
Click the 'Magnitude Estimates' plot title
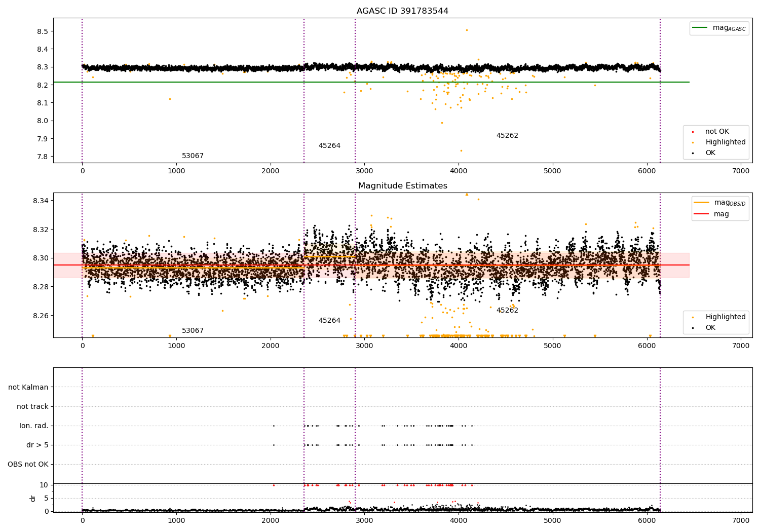[402, 186]
